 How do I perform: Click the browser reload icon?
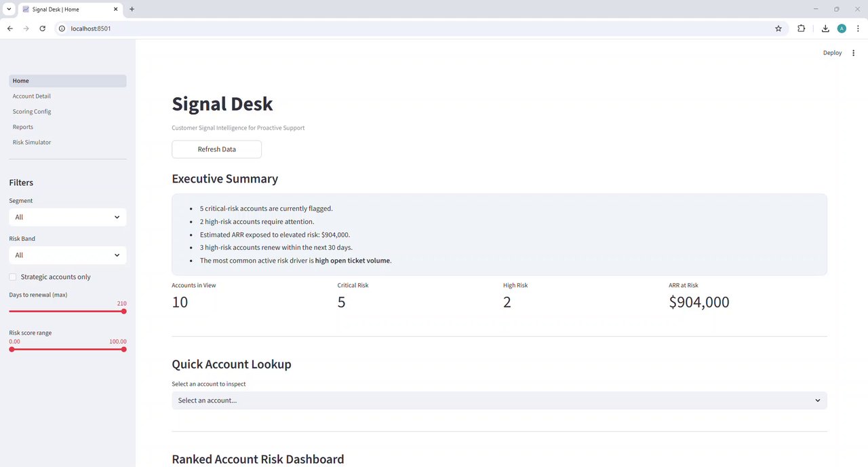coord(43,29)
